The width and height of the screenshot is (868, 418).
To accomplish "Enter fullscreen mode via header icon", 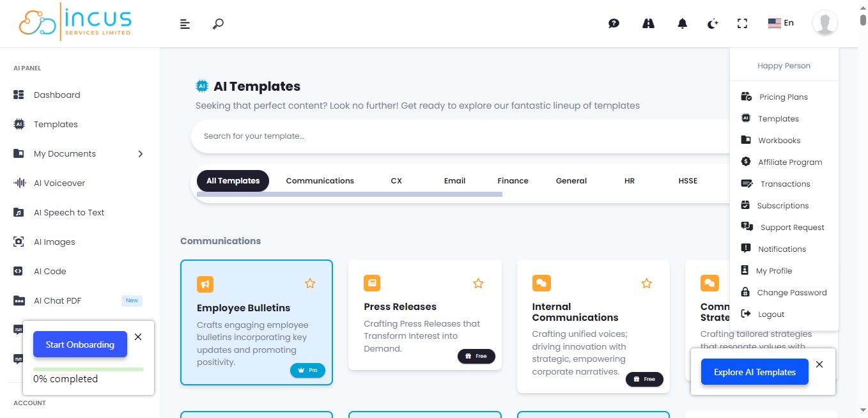I will click(742, 24).
